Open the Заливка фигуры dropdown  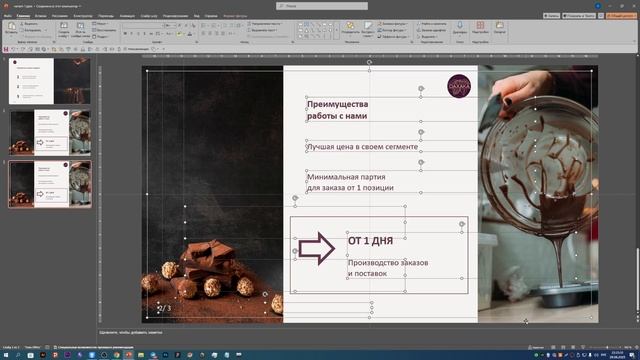pyautogui.click(x=393, y=24)
